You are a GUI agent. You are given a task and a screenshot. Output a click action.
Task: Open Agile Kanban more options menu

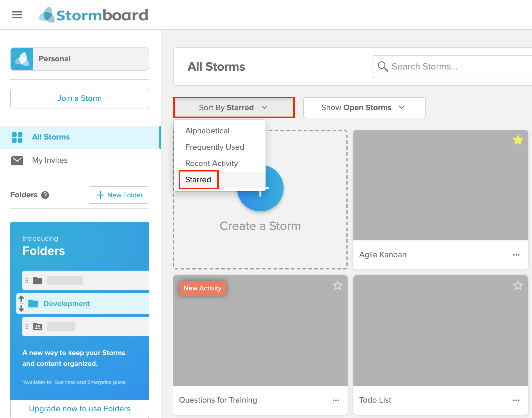pos(516,255)
